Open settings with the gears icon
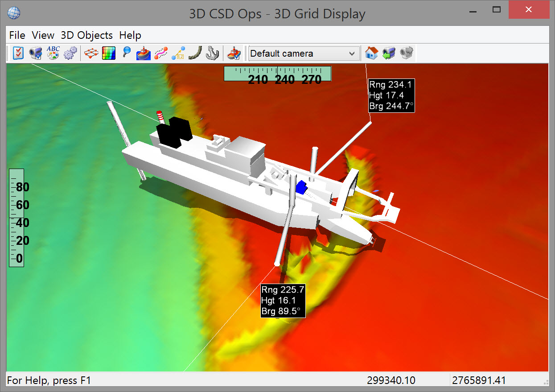 70,54
